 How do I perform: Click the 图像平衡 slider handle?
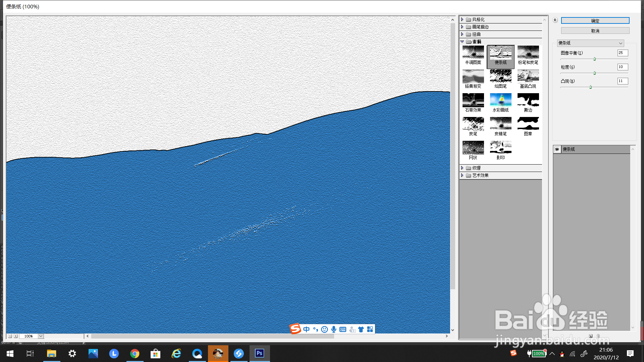(x=594, y=59)
